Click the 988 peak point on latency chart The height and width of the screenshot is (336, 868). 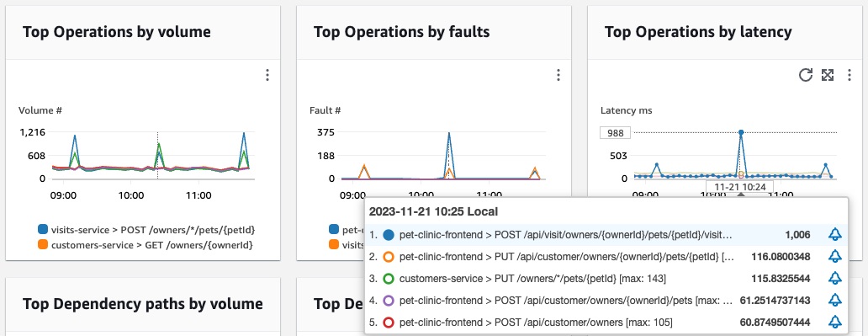pyautogui.click(x=741, y=132)
